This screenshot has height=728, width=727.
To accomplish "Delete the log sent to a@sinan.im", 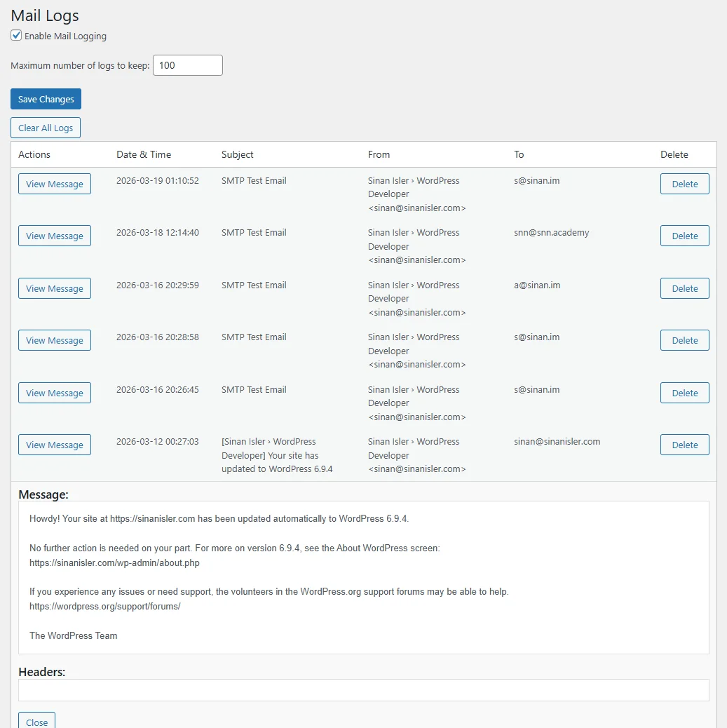I will [x=684, y=288].
